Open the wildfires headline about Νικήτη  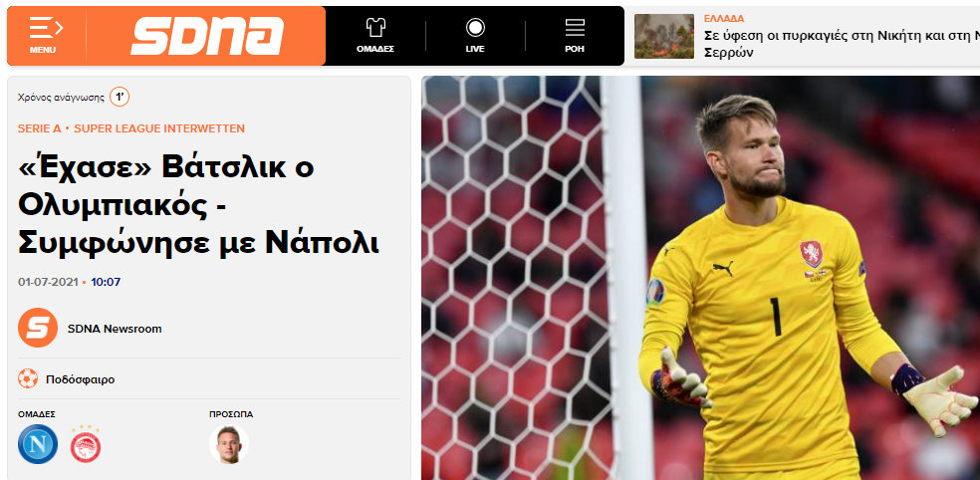[842, 44]
